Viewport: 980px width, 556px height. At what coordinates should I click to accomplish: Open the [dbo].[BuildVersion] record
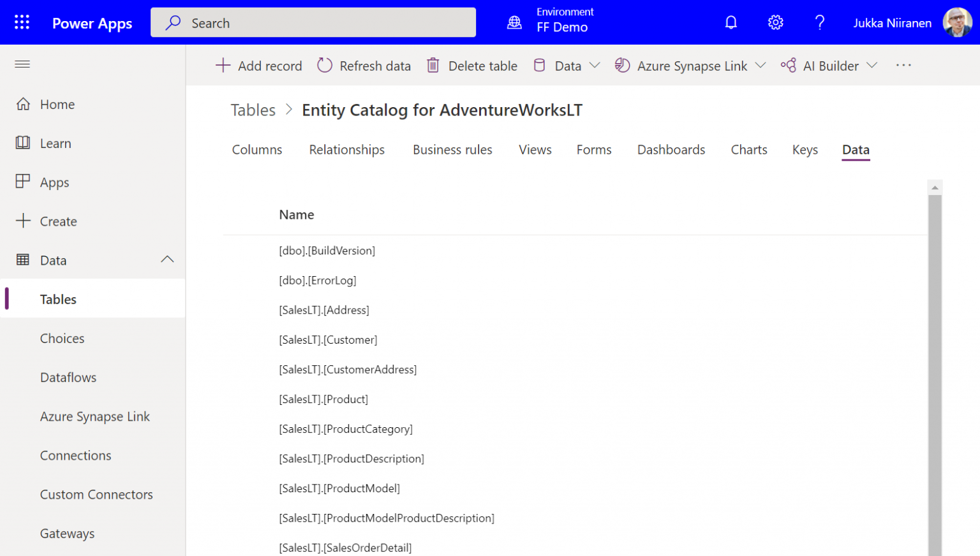(327, 251)
